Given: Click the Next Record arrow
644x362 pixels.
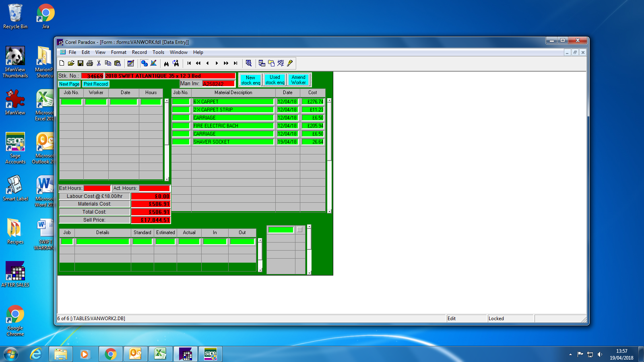Looking at the screenshot, I should pos(217,63).
